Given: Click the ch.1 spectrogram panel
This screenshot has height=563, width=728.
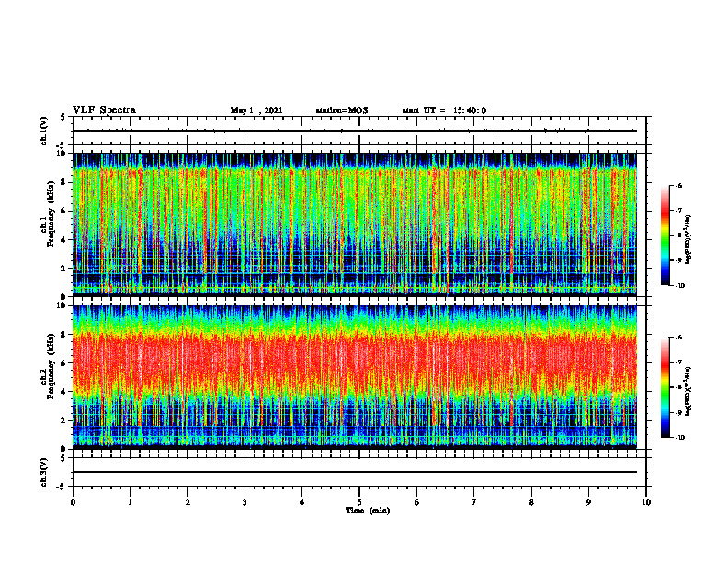Looking at the screenshot, I should [355, 224].
